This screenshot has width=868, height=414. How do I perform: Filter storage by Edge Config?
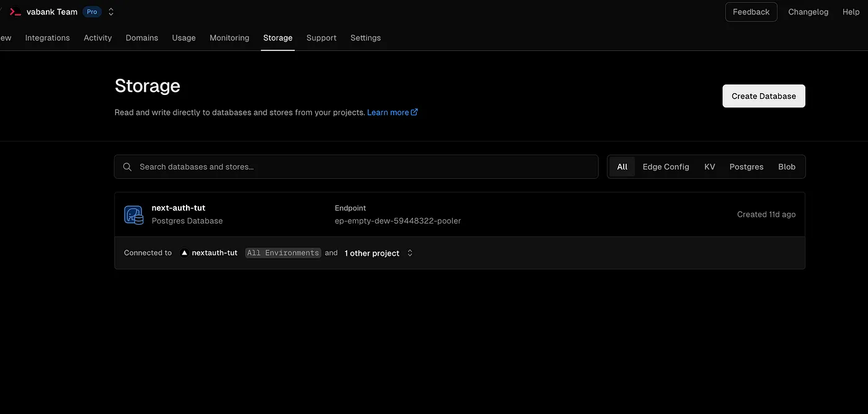665,167
